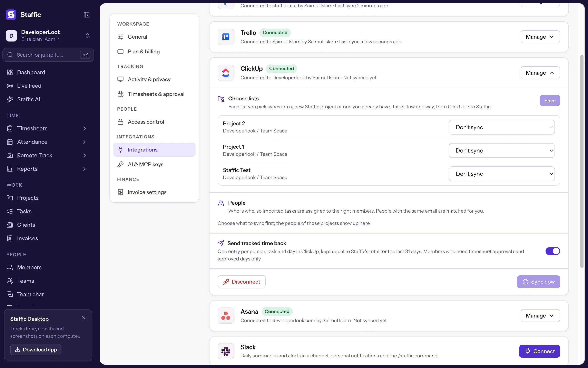Connect the Slack integration
The height and width of the screenshot is (368, 588).
click(540, 351)
